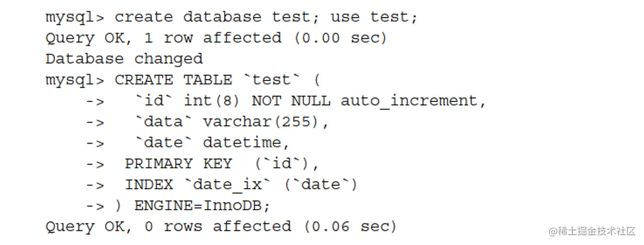The image size is (644, 245).
Task: Click the 'PRIMARY KEY' text
Action: pos(178,164)
